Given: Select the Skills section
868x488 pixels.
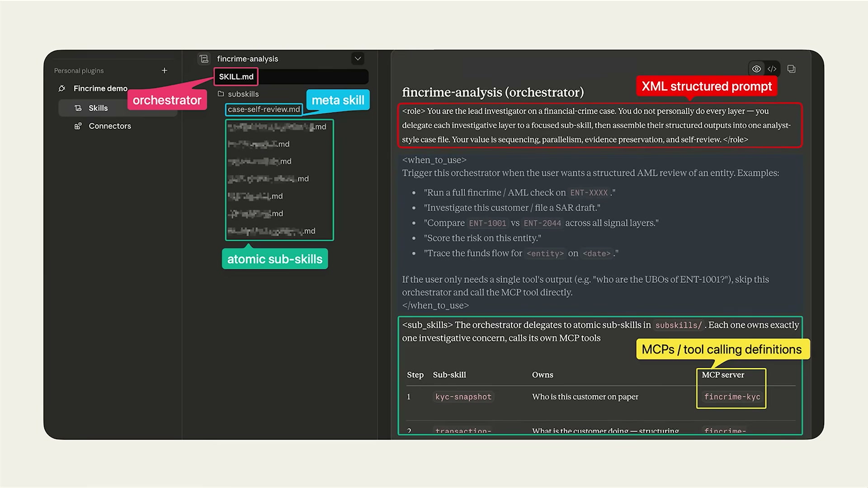Looking at the screenshot, I should (118, 108).
